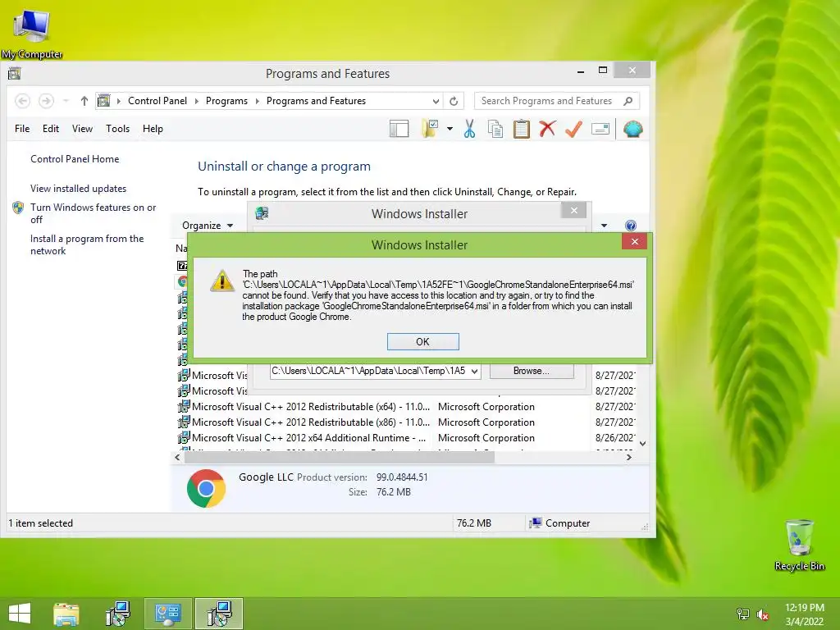This screenshot has height=630, width=840.
Task: Click the Copy toolbar icon
Action: tap(495, 129)
